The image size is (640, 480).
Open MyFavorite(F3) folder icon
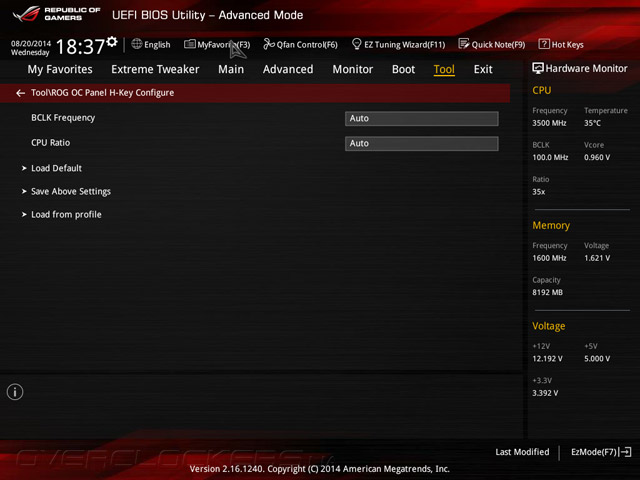coord(189,44)
